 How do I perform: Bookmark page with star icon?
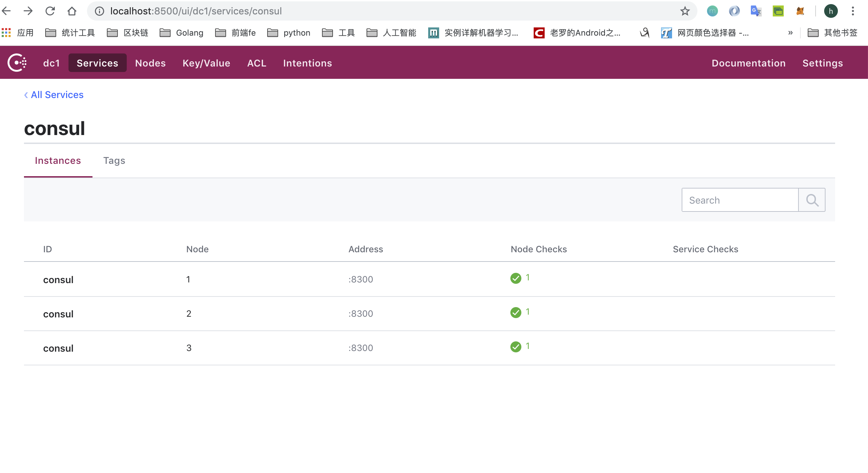pyautogui.click(x=685, y=11)
